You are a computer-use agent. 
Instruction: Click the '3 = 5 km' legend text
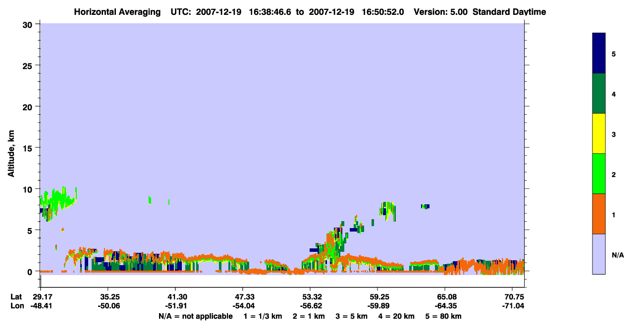click(x=352, y=317)
